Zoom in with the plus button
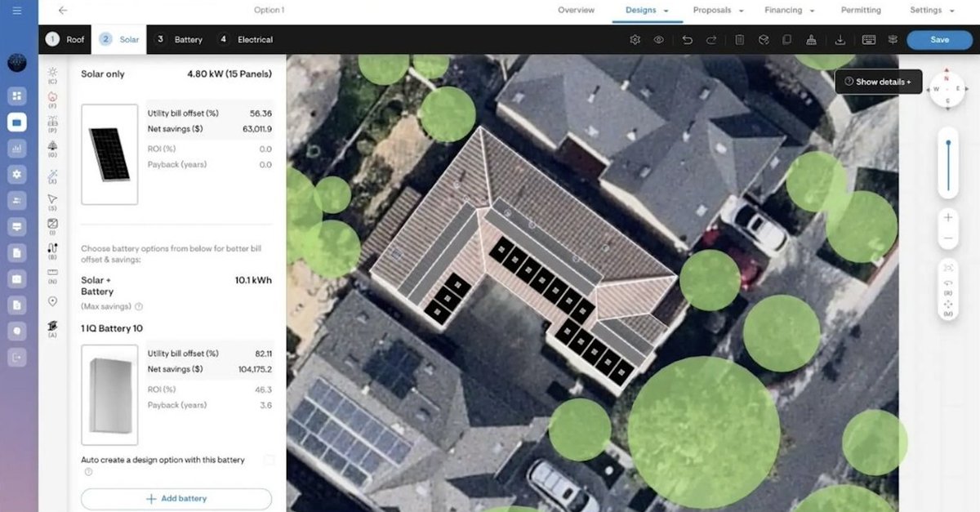Viewport: 980px width, 512px height. [948, 217]
